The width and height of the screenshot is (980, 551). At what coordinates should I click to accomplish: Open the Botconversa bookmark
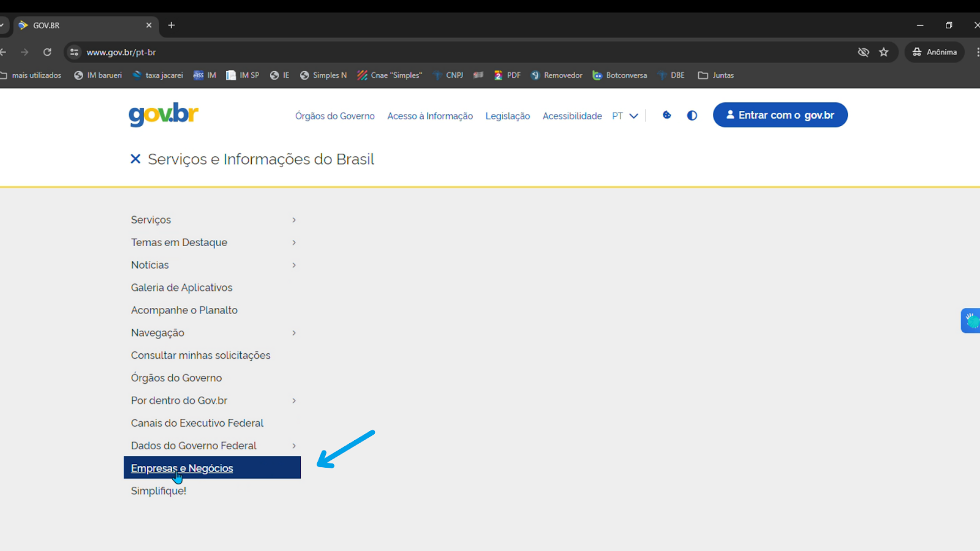tap(620, 75)
